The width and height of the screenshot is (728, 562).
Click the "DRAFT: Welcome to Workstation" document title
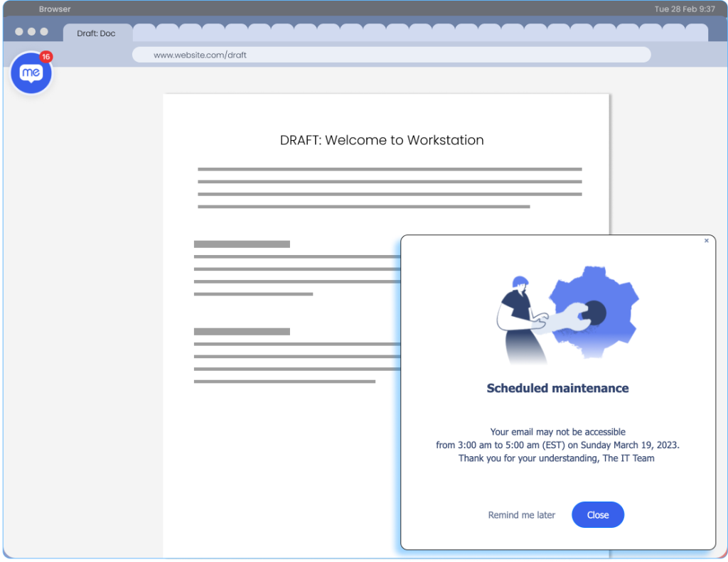click(382, 140)
